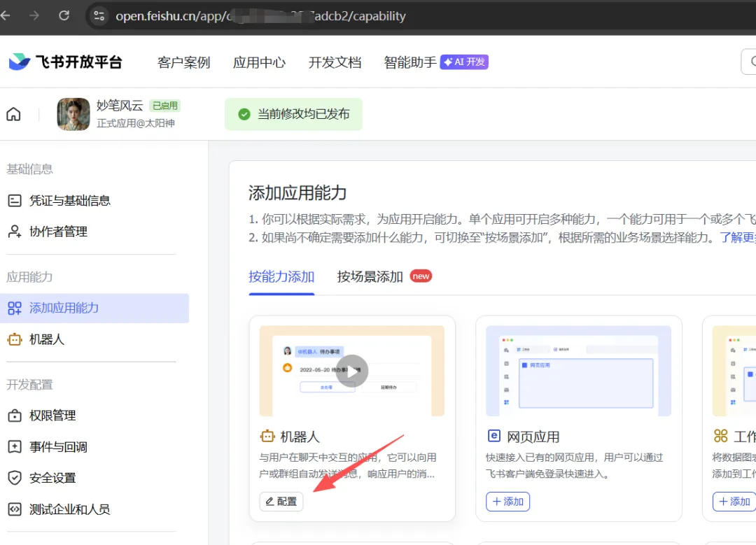This screenshot has width=756, height=545.
Task: Click the browser back arrow
Action: (x=6, y=15)
